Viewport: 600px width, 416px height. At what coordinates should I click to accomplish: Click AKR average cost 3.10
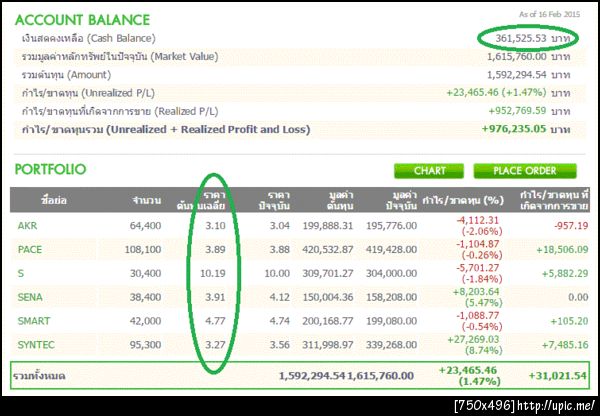tap(215, 226)
